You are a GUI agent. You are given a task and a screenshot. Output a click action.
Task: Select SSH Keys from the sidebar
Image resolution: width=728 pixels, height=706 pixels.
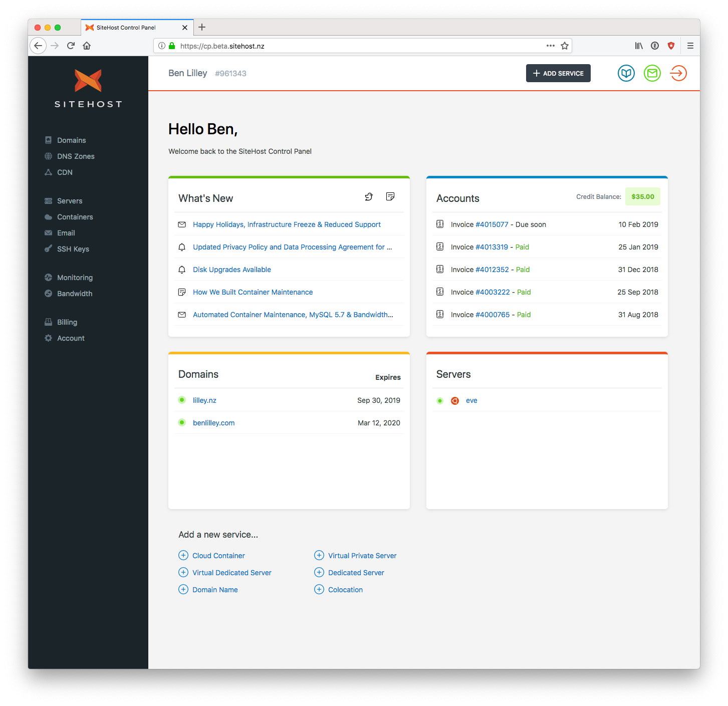(73, 249)
